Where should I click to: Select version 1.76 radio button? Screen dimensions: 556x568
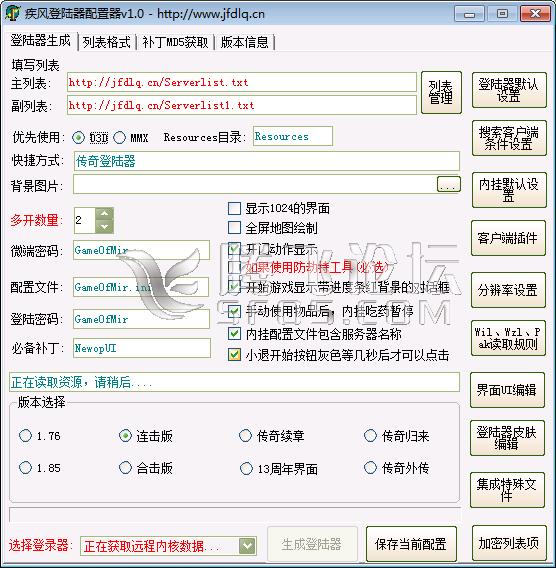25,436
